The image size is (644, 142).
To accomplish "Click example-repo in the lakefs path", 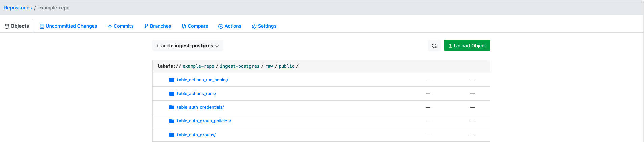I will [198, 66].
